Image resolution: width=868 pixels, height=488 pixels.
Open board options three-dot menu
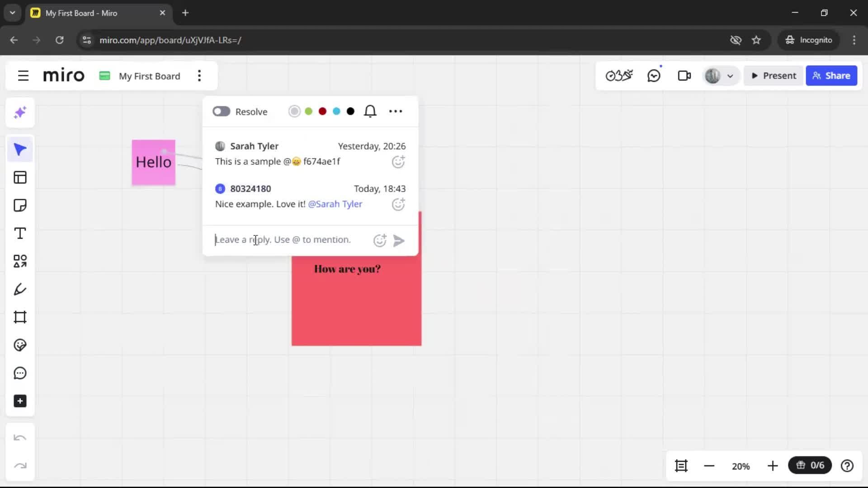pyautogui.click(x=199, y=76)
